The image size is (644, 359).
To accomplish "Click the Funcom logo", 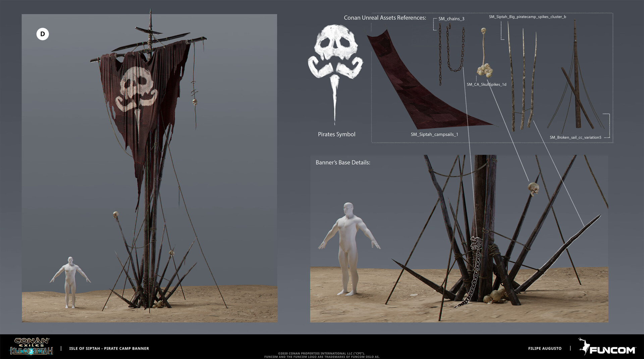I will coord(607,347).
